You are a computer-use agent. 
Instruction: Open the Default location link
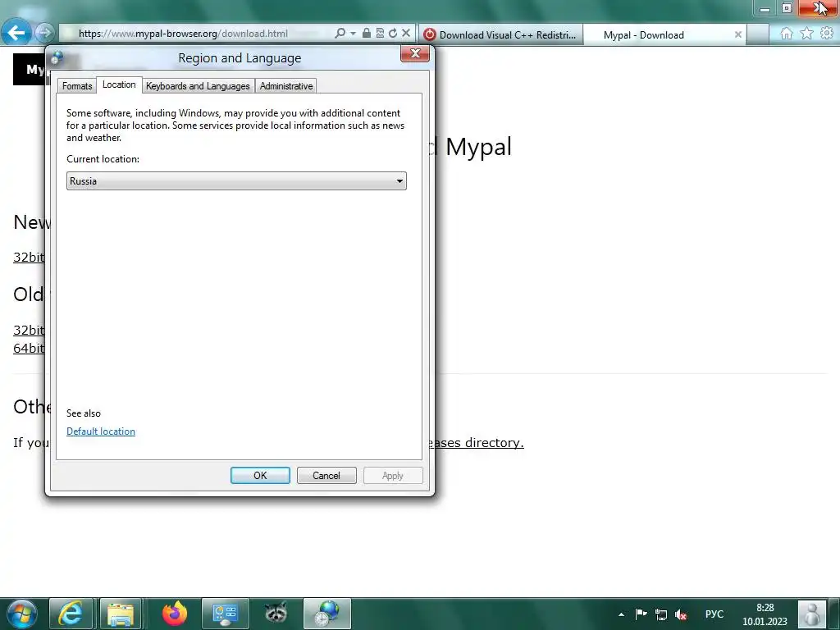(x=101, y=431)
